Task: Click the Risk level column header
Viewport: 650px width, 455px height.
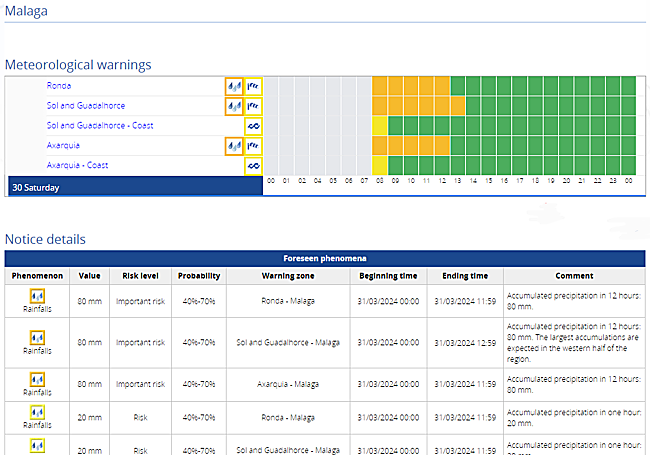Action: tap(137, 276)
